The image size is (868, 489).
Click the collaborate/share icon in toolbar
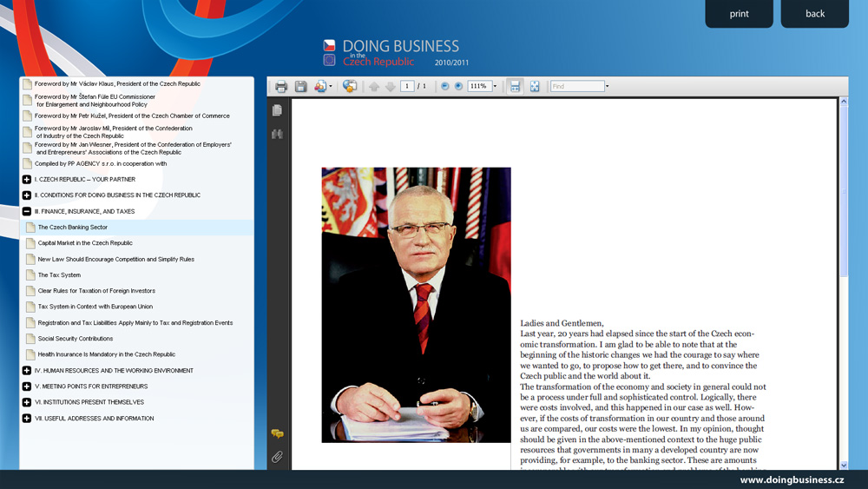(x=320, y=86)
